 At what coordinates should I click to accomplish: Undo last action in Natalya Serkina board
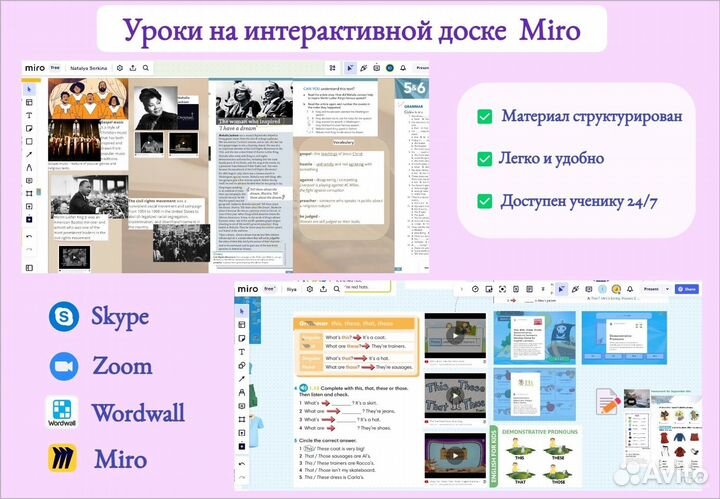pos(29,236)
